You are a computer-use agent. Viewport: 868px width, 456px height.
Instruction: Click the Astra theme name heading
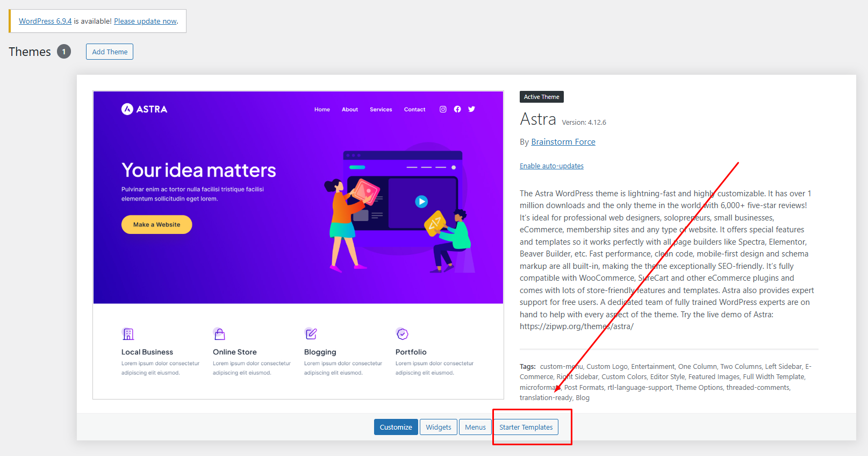coord(538,119)
